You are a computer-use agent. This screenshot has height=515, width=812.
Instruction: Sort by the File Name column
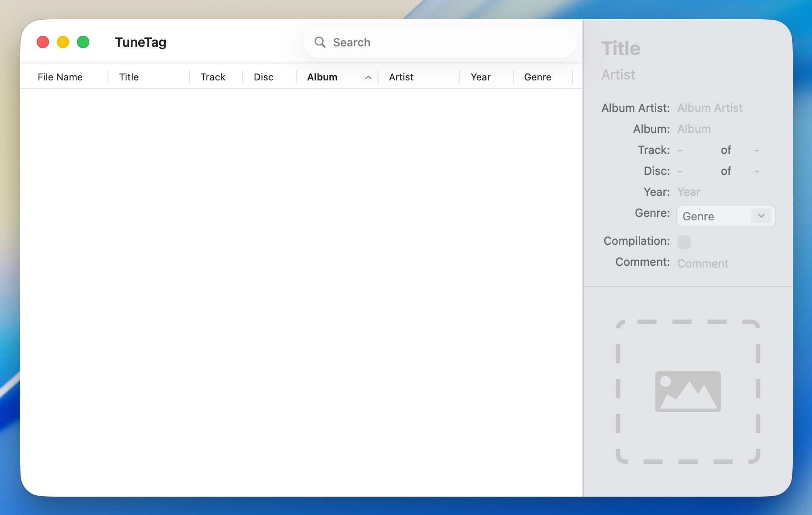(60, 77)
